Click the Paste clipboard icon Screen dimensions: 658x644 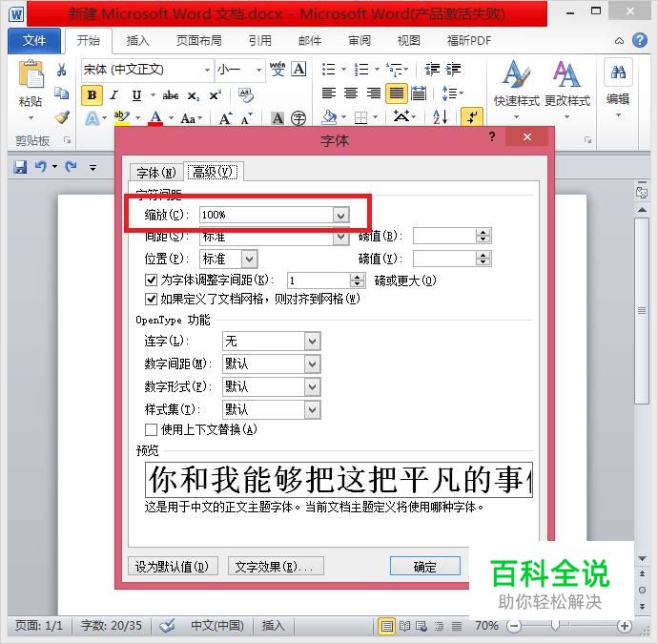point(31,74)
